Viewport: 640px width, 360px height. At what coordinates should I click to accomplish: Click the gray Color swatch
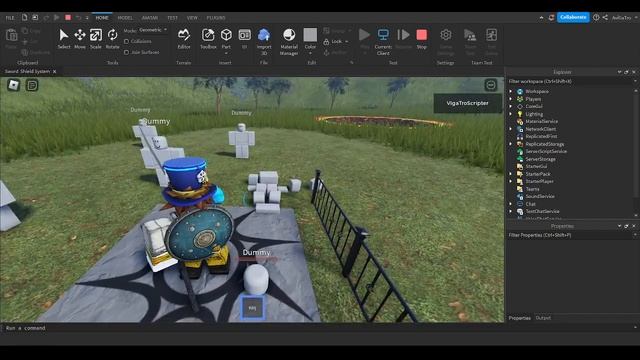[x=310, y=35]
